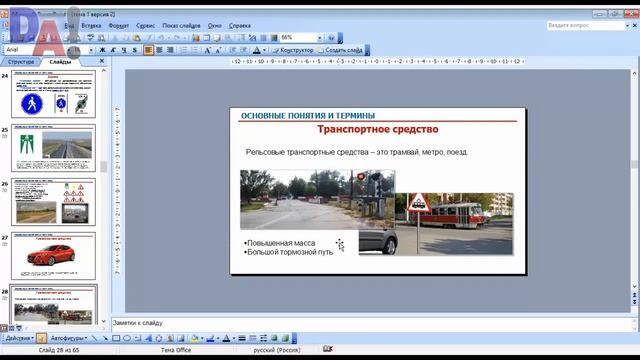The width and height of the screenshot is (640, 360).
Task: Open the line color dropdown arrow
Action: (218, 338)
